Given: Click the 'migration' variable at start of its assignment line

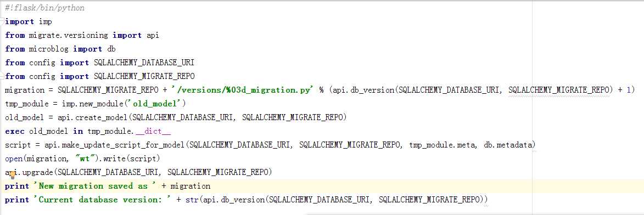Looking at the screenshot, I should (25, 90).
